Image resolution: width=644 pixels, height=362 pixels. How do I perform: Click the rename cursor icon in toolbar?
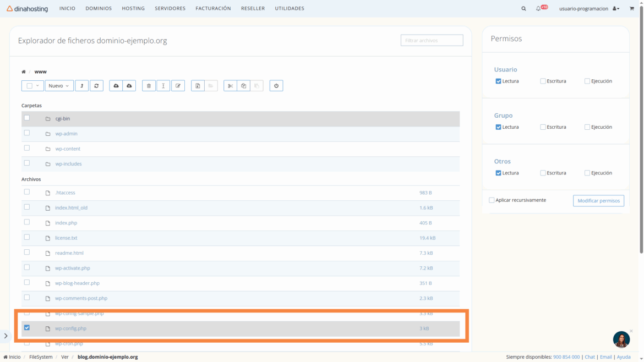[163, 86]
